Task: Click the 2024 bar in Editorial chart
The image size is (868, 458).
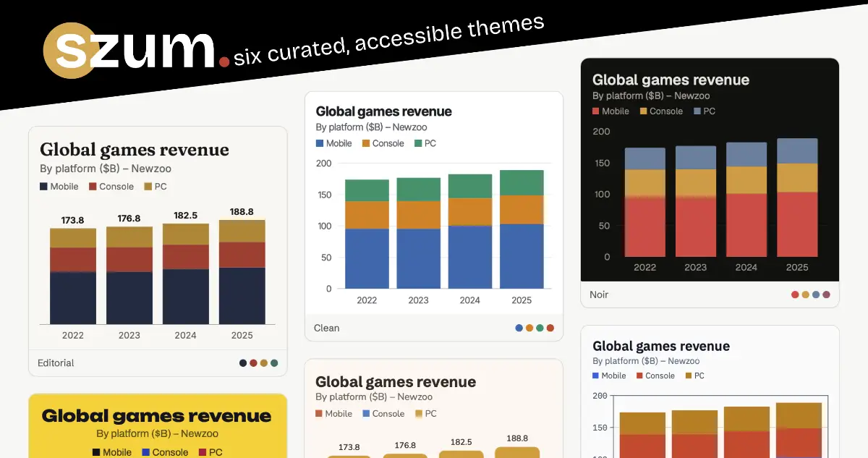Action: 185,273
